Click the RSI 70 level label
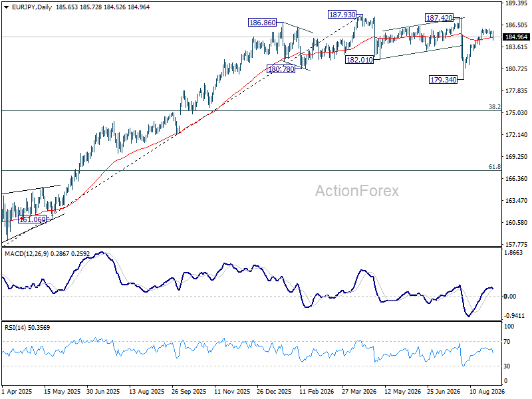Viewport: 532px width, 399px height. 507,342
